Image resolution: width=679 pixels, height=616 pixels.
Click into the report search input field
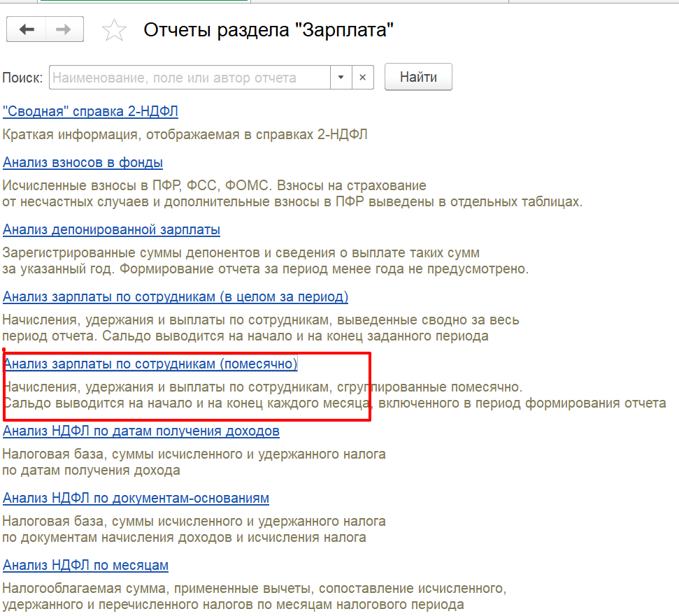click(x=189, y=78)
